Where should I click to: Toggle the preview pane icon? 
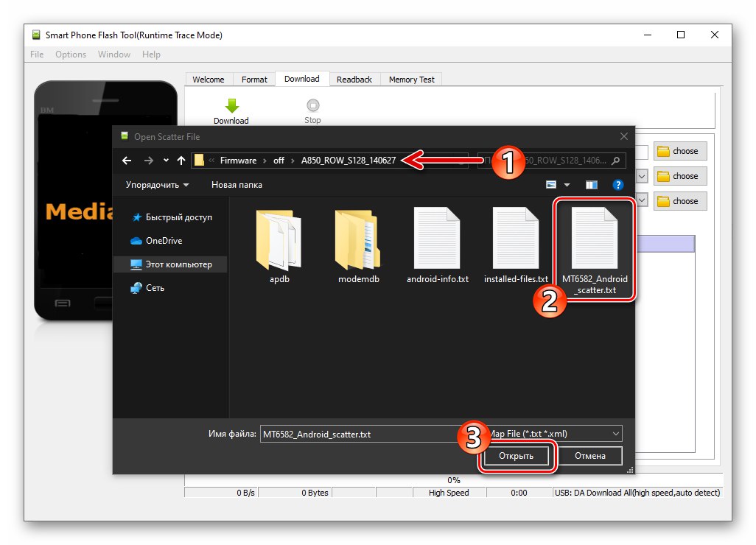click(592, 185)
